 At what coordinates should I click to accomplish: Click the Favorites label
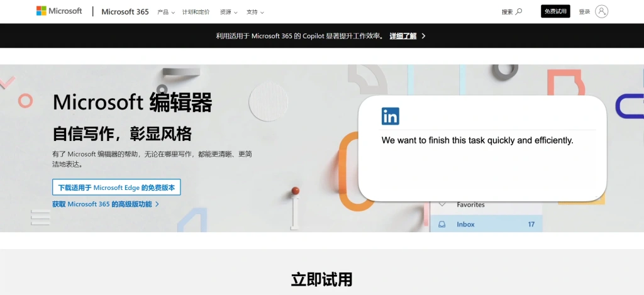point(470,204)
